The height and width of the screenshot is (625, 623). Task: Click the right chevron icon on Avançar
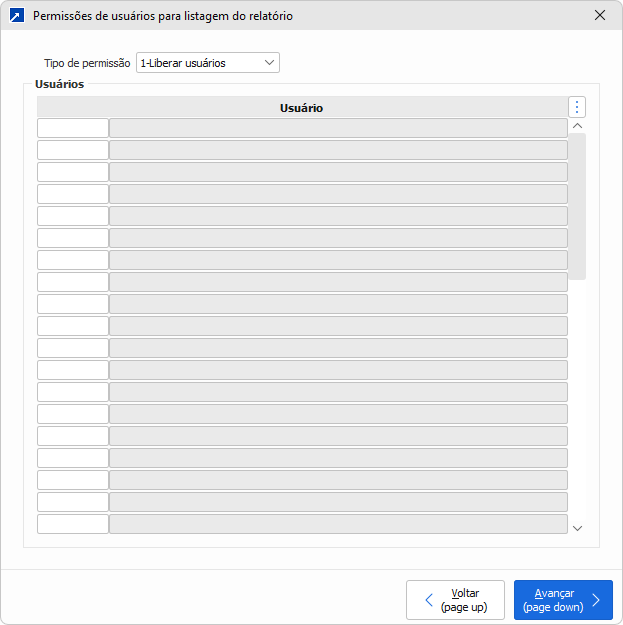pos(596,600)
